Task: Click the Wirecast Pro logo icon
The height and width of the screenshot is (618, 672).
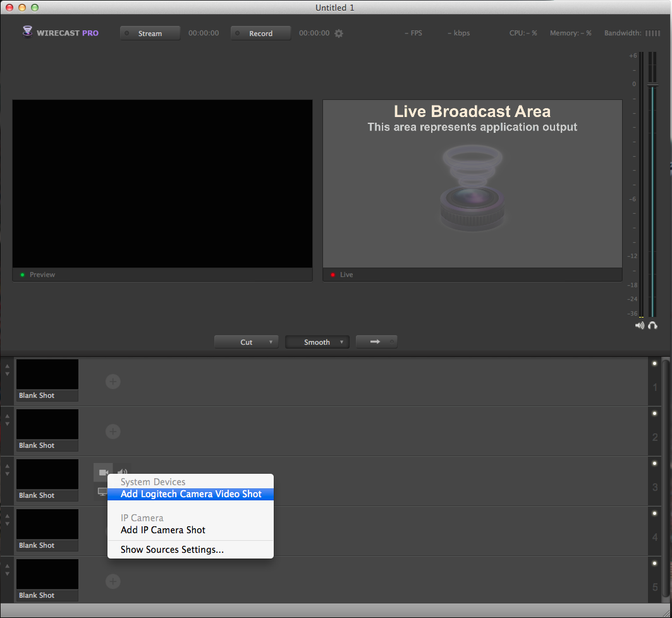Action: 27,32
